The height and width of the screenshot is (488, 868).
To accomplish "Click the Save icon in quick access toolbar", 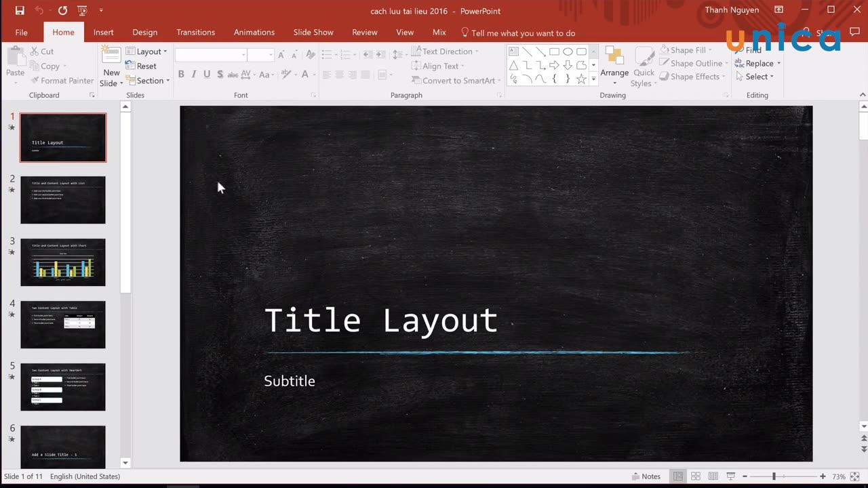I will 20,10.
